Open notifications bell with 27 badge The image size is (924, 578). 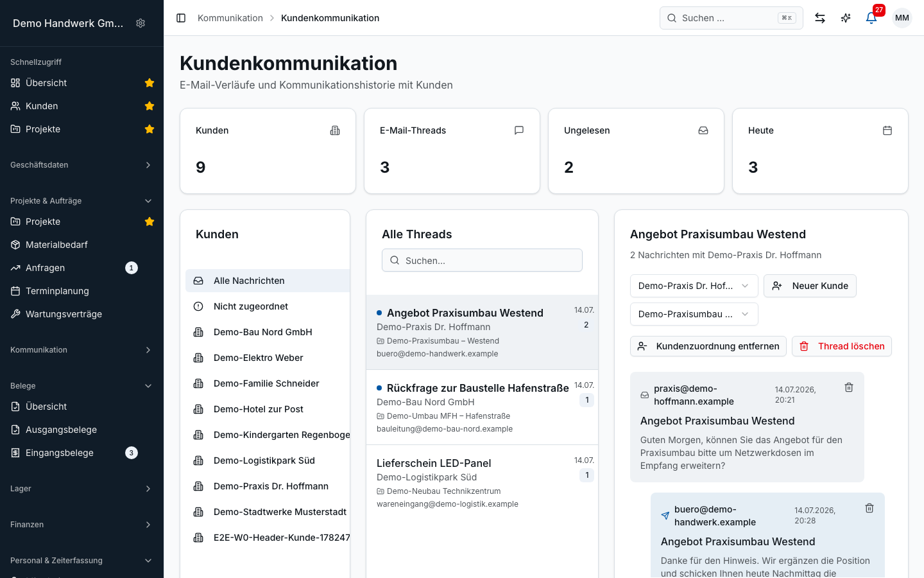coord(871,18)
